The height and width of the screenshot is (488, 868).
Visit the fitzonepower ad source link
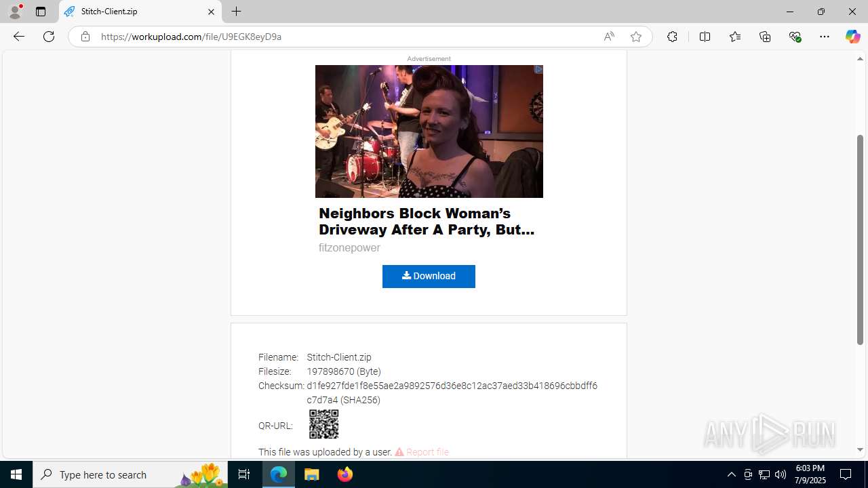[x=349, y=248]
